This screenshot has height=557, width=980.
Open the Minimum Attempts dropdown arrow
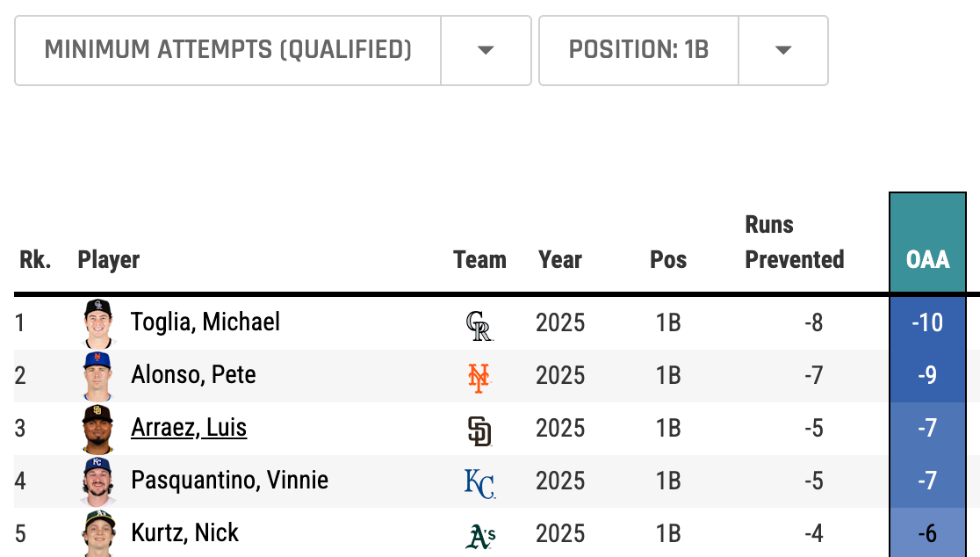[x=486, y=50]
